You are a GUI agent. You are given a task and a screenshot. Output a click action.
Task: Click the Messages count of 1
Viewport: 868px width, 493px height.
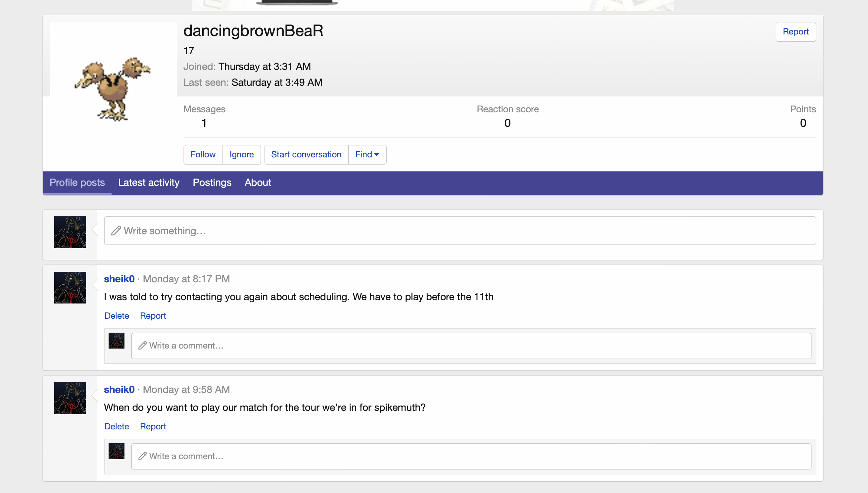pos(204,123)
